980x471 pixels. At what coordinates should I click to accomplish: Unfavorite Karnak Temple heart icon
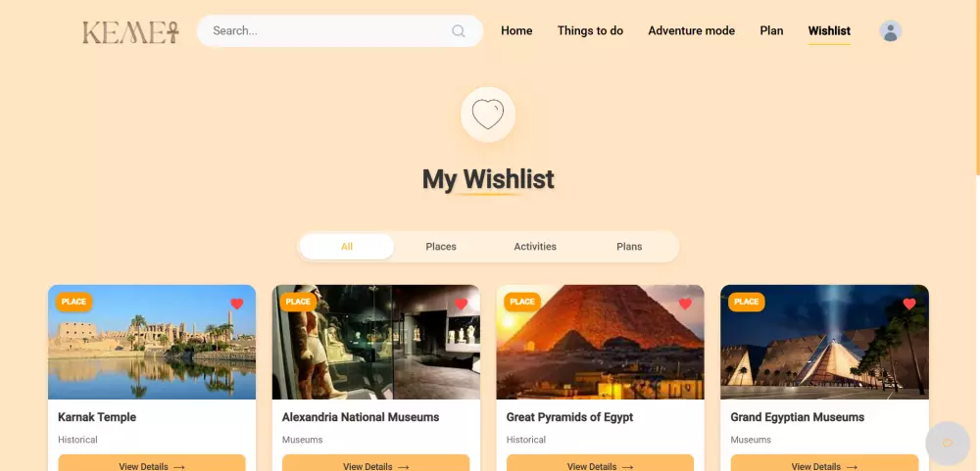pyautogui.click(x=237, y=304)
